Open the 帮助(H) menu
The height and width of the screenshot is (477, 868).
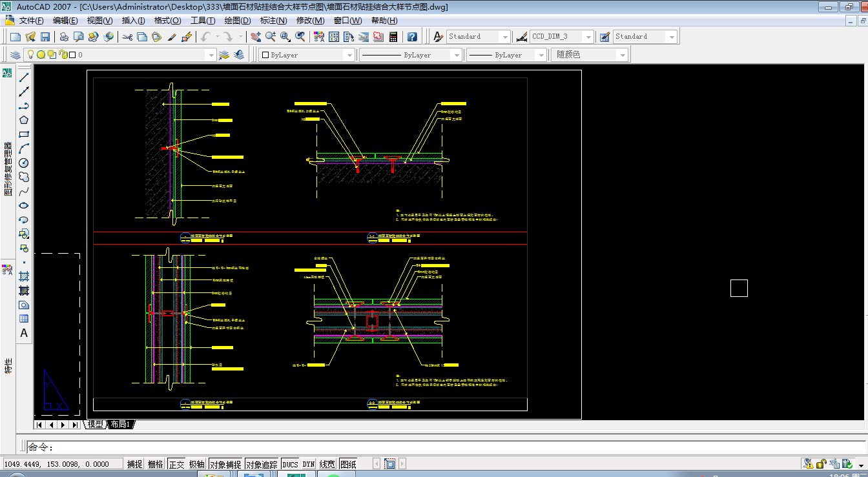coord(384,21)
